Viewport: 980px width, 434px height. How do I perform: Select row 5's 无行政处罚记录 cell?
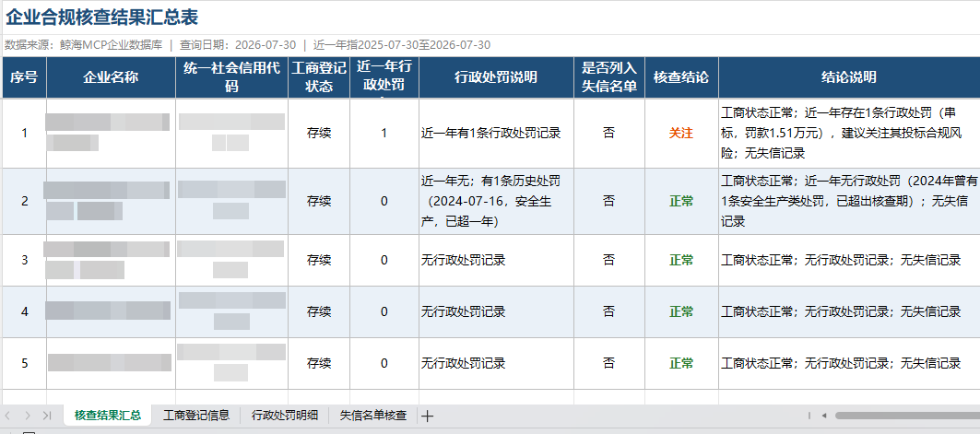tap(496, 363)
